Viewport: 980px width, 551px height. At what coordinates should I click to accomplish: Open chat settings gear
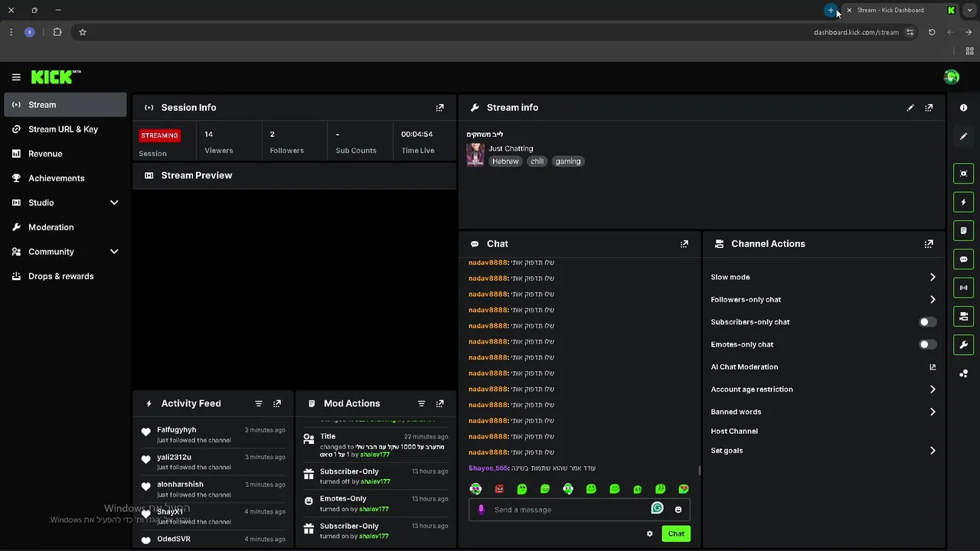pyautogui.click(x=650, y=533)
